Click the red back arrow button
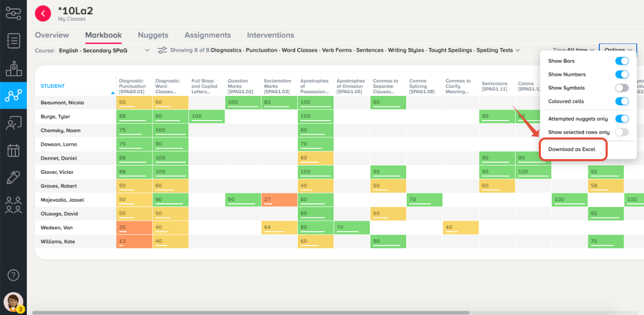644x315 pixels. click(x=43, y=13)
